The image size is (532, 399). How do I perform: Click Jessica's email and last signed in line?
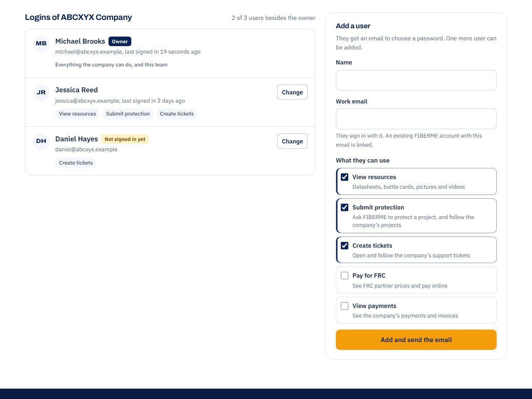click(120, 101)
